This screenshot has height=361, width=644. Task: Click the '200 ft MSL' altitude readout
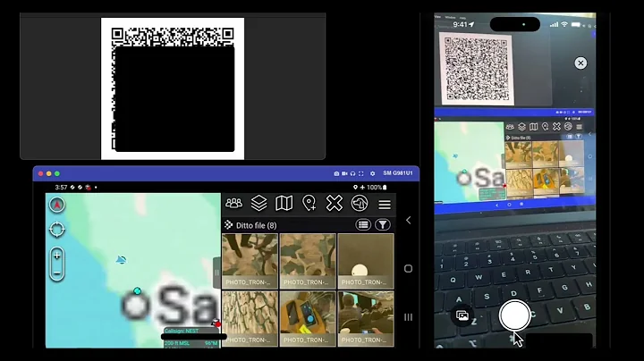[x=177, y=343]
